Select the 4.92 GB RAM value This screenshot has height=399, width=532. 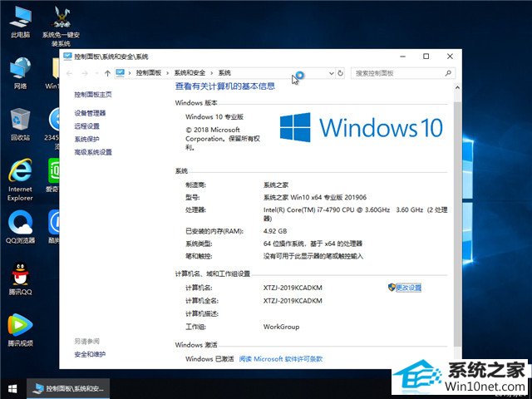click(275, 231)
